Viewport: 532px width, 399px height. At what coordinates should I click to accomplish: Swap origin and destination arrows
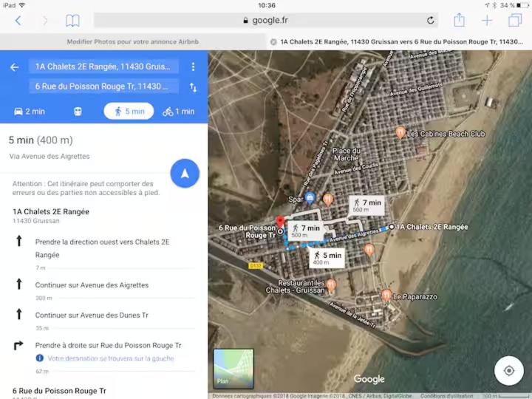coord(193,87)
